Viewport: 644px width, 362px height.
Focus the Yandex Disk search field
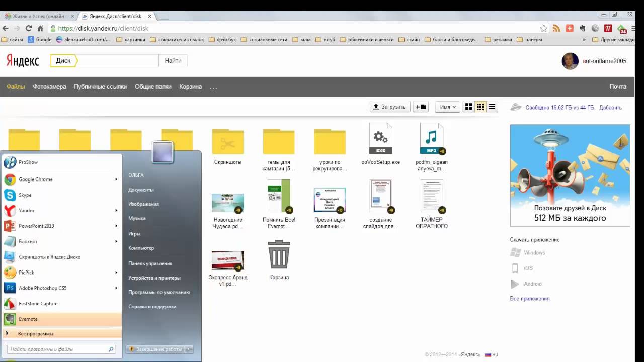[118, 61]
